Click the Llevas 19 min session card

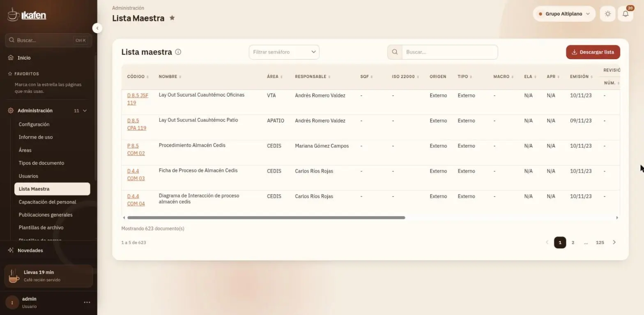[x=48, y=276]
